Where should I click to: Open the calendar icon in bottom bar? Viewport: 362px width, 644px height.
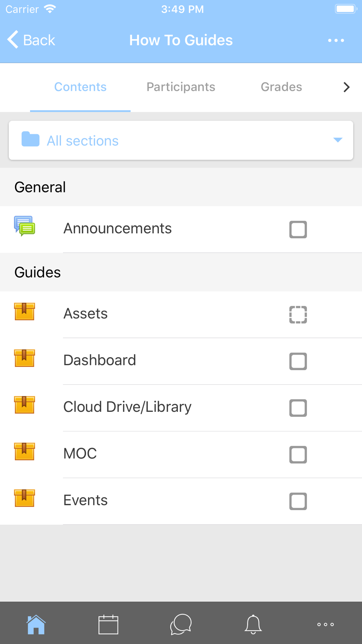pyautogui.click(x=108, y=624)
